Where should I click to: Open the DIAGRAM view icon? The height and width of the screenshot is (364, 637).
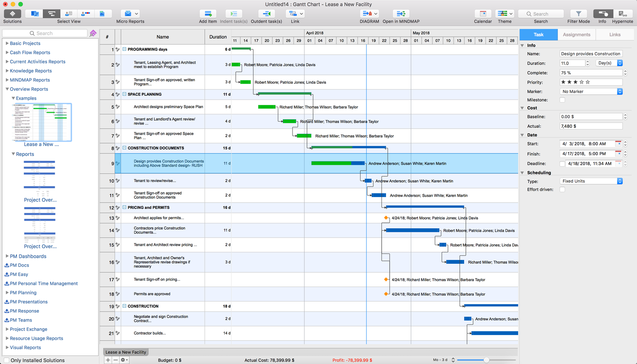[367, 14]
